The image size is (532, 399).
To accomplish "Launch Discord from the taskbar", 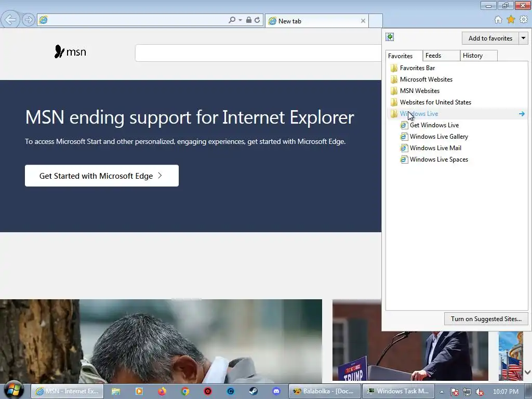I will (x=276, y=392).
